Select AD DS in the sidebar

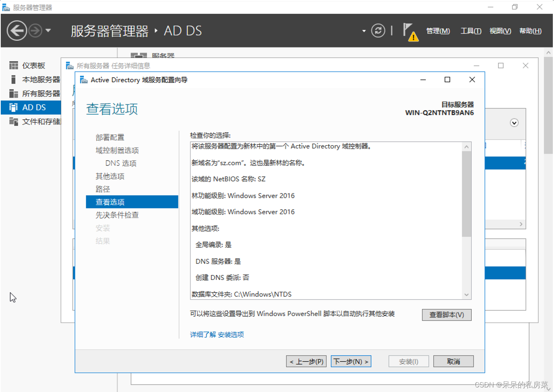(x=31, y=107)
